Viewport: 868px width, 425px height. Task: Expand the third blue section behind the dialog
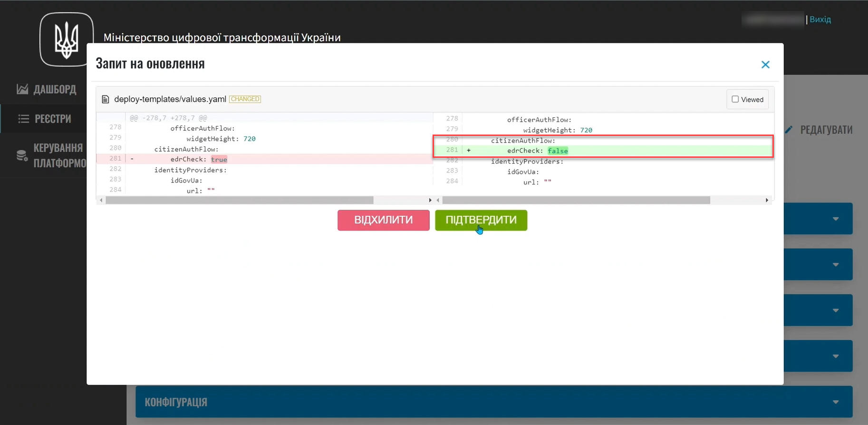[x=818, y=310]
